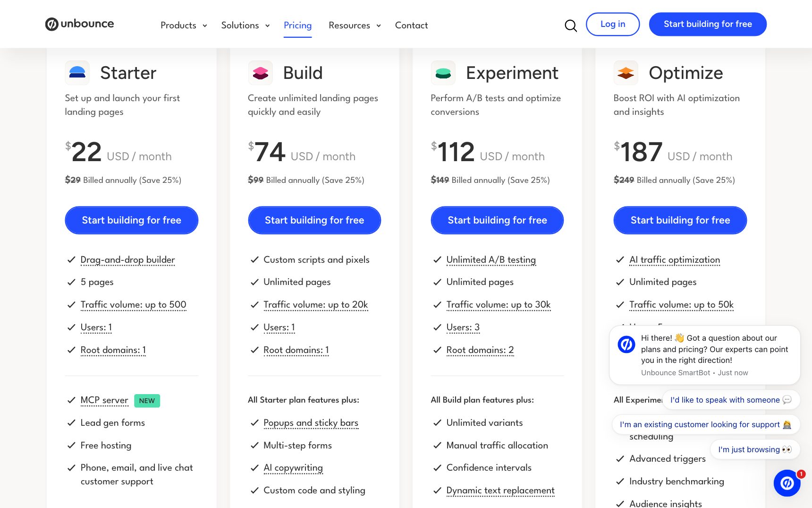The width and height of the screenshot is (812, 508).
Task: Click "All Starter plan features plus:" text
Action: 304,400
